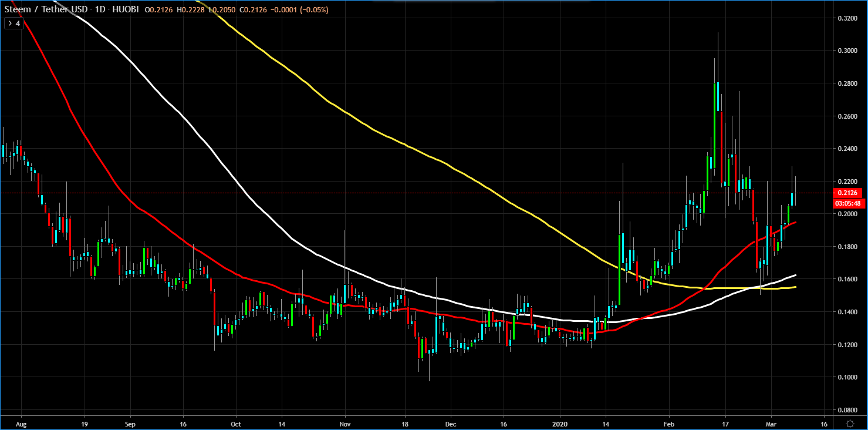Click the Feb date marker on time axis
Image resolution: width=868 pixels, height=430 pixels.
pyautogui.click(x=668, y=423)
